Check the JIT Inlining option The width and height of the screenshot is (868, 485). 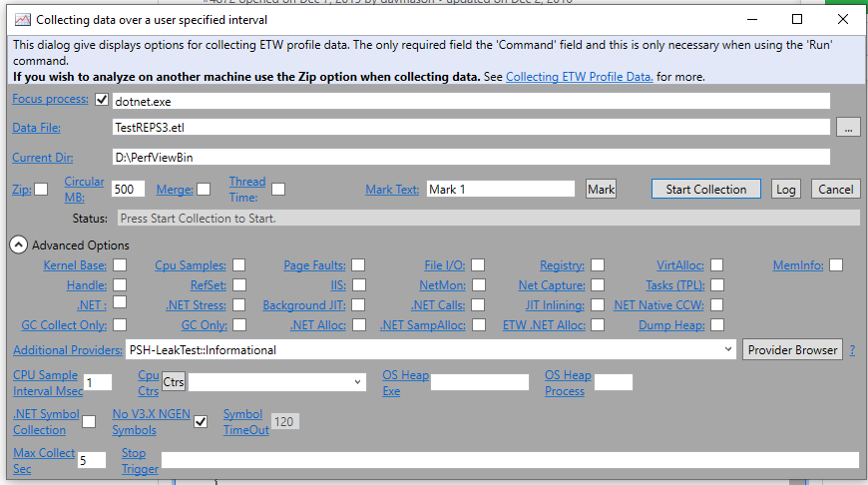[598, 305]
